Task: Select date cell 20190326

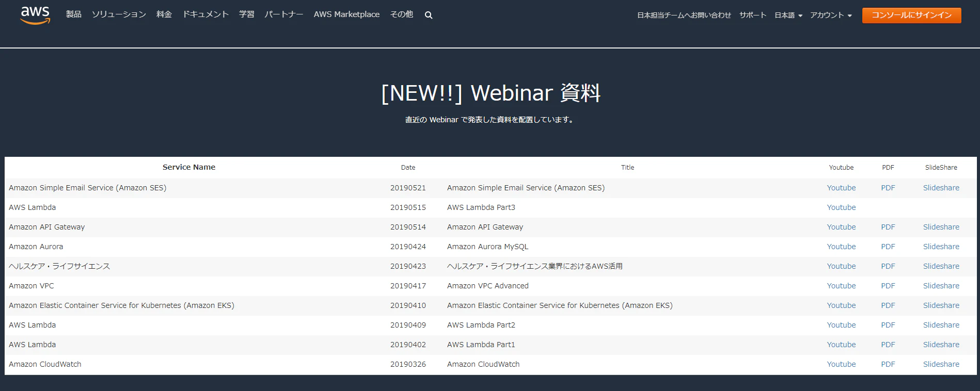Action: tap(408, 364)
